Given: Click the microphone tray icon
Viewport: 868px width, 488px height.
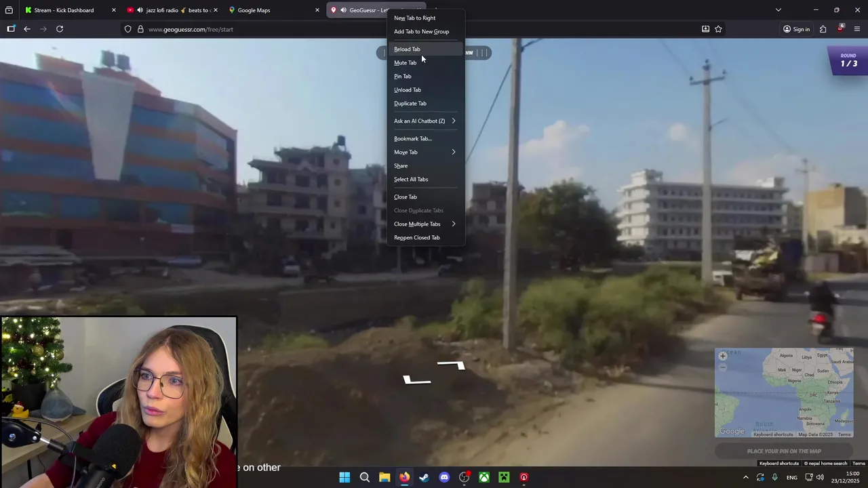Looking at the screenshot, I should pos(774,477).
